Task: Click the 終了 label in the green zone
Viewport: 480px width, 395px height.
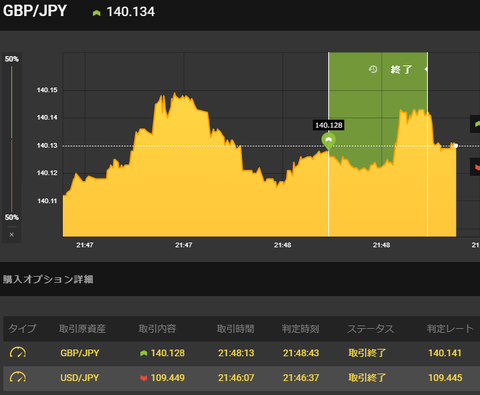Action: pyautogui.click(x=401, y=69)
